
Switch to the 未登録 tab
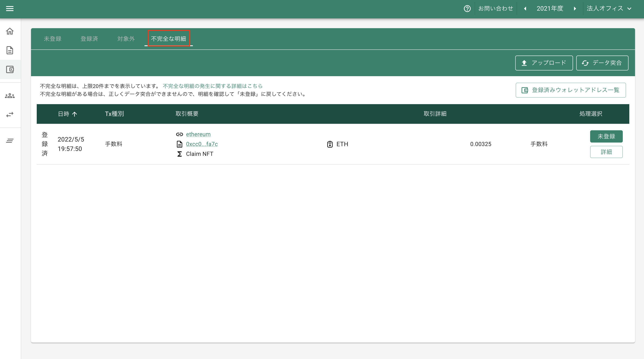52,39
